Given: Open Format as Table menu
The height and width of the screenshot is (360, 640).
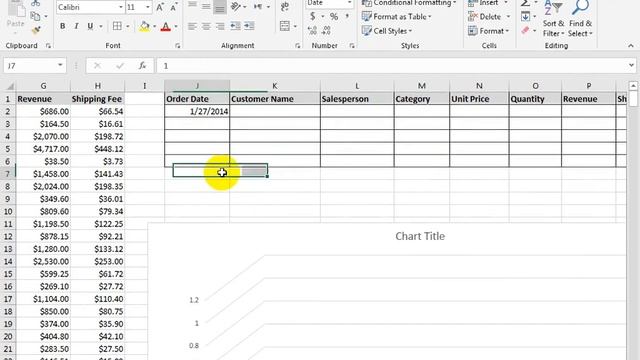Looking at the screenshot, I should pos(397,17).
